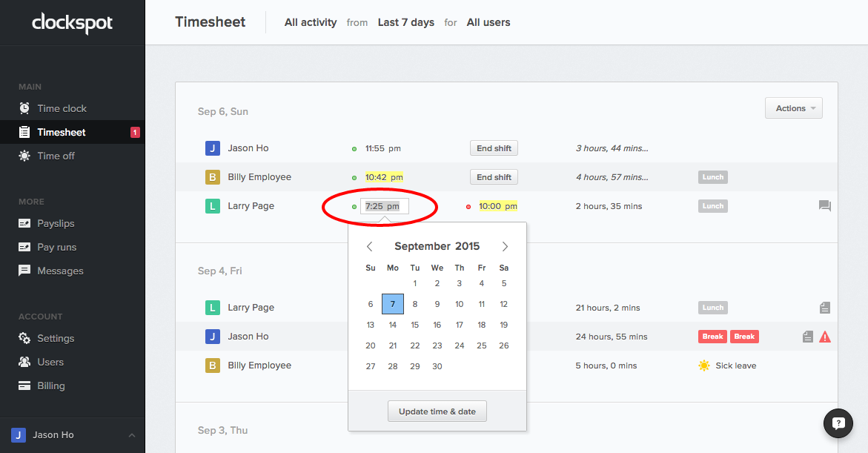The image size is (868, 453).
Task: Click Billy Employee 10:42 pm clock-in time
Action: pos(384,177)
